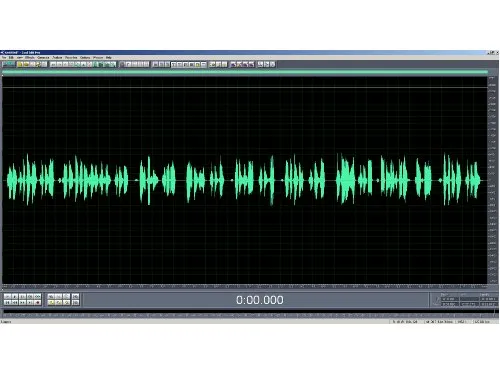Toggle the Pause button in transport
This screenshot has height=375, width=500.
pyautogui.click(x=22, y=296)
